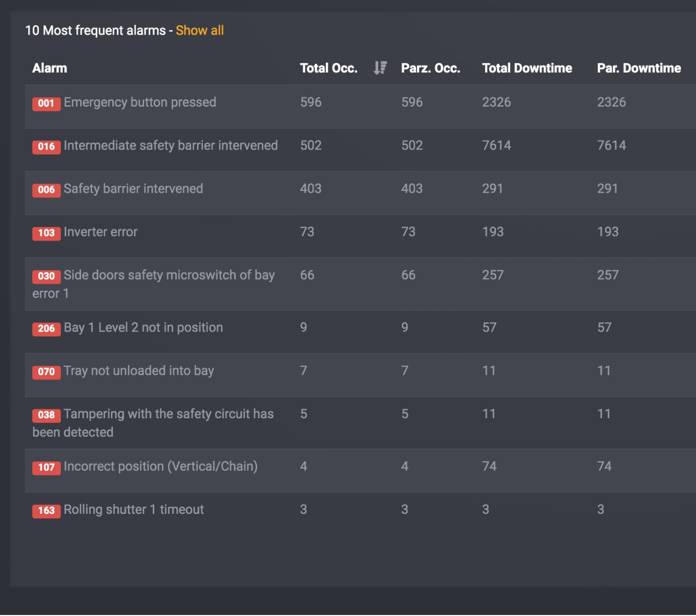The image size is (696, 616).
Task: Sort by the Parz. Occ. column header
Action: [430, 68]
